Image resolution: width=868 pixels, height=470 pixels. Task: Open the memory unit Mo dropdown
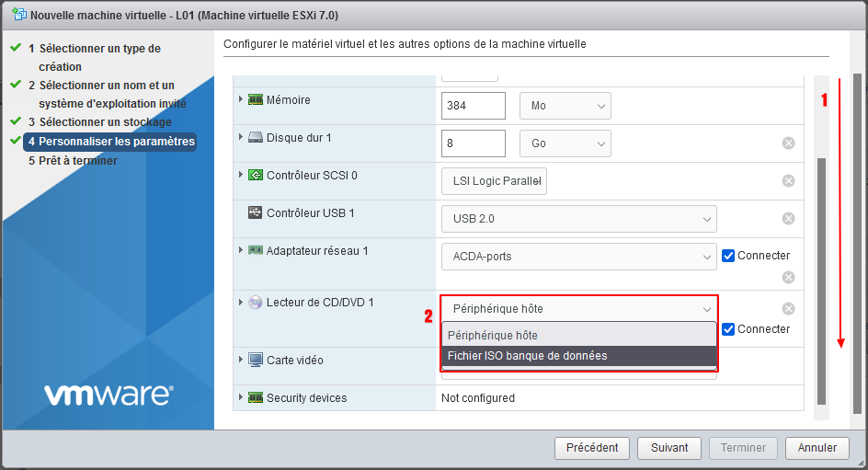(565, 106)
